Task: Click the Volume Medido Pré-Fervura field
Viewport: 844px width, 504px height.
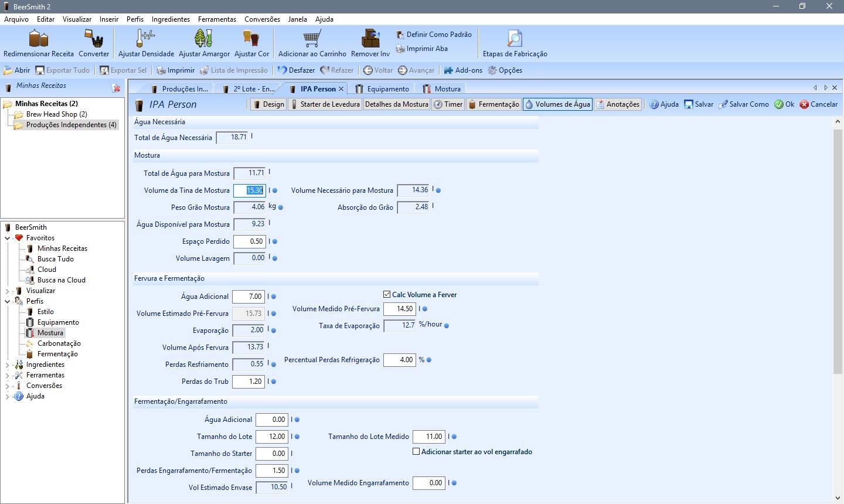Action: click(x=400, y=309)
